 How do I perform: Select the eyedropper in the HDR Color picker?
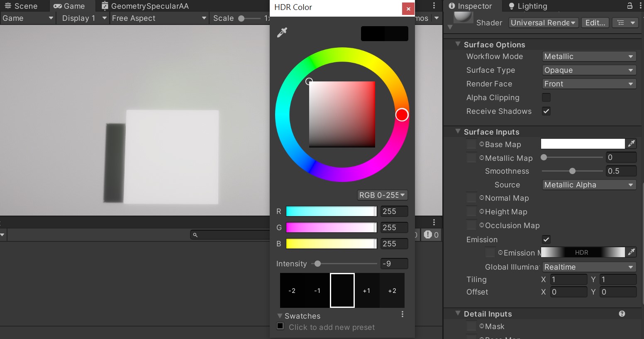283,32
